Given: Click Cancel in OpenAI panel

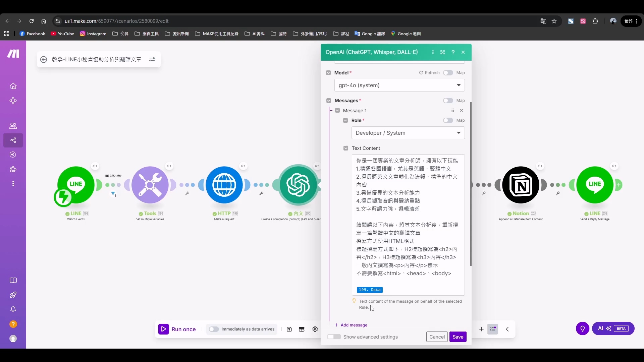Looking at the screenshot, I should 437,337.
